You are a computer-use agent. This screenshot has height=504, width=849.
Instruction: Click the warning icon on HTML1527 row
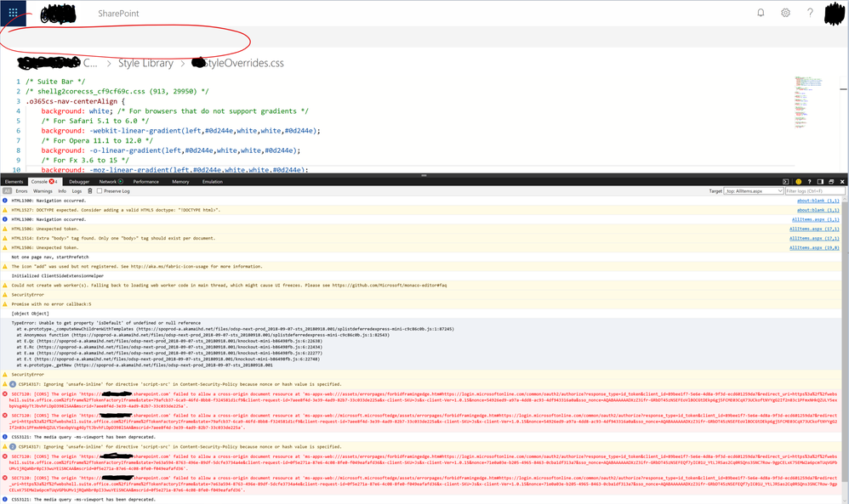5,210
